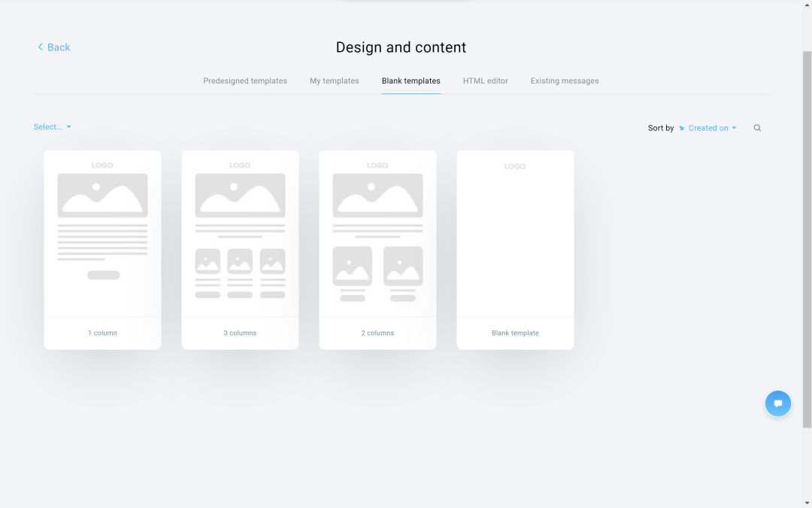Open the Created on sort dropdown
This screenshot has width=812, height=508.
(707, 127)
